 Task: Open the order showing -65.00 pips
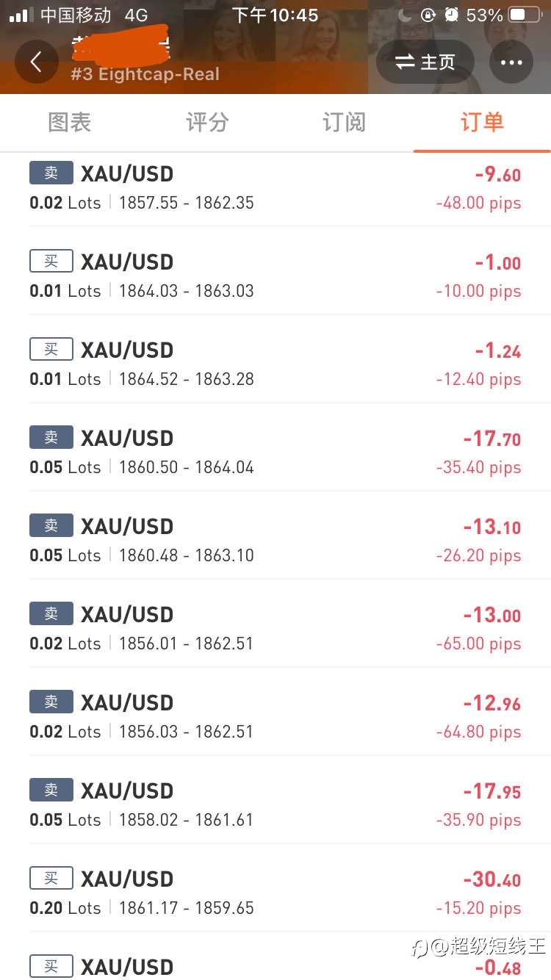click(275, 623)
